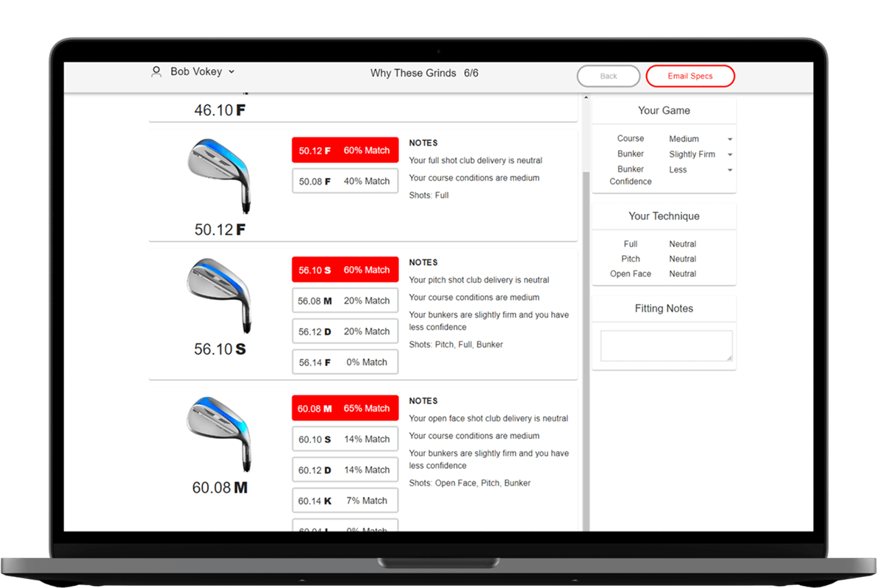Viewport: 882px width, 588px height.
Task: Select the 50.08 F 40% Match option
Action: (x=345, y=181)
